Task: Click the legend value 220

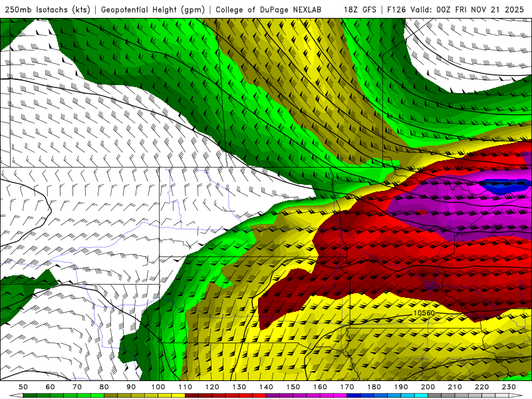Action: coord(481,387)
